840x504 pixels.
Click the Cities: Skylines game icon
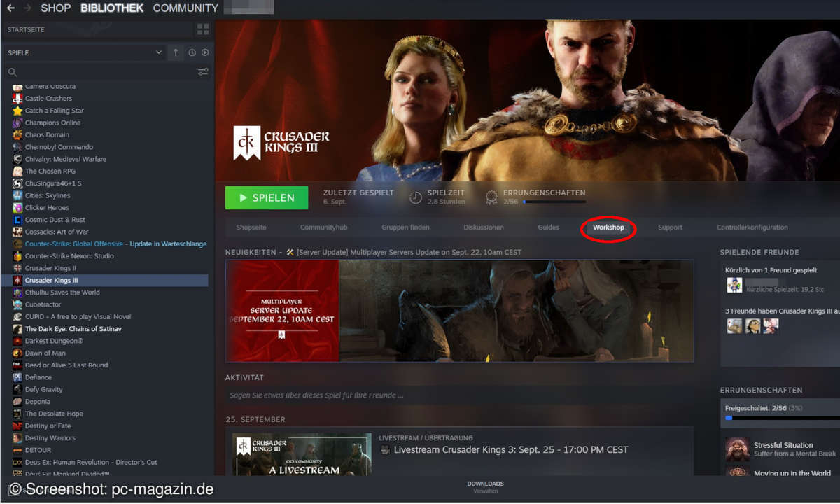(17, 195)
